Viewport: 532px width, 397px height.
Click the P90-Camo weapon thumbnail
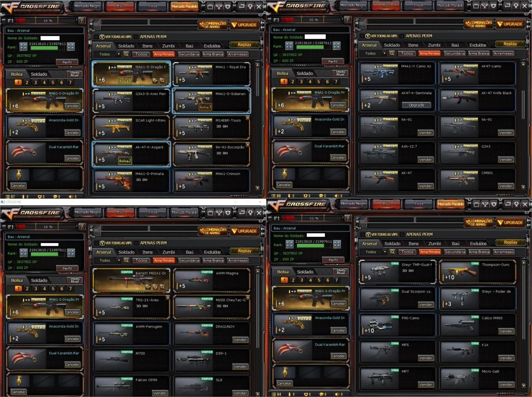point(380,326)
